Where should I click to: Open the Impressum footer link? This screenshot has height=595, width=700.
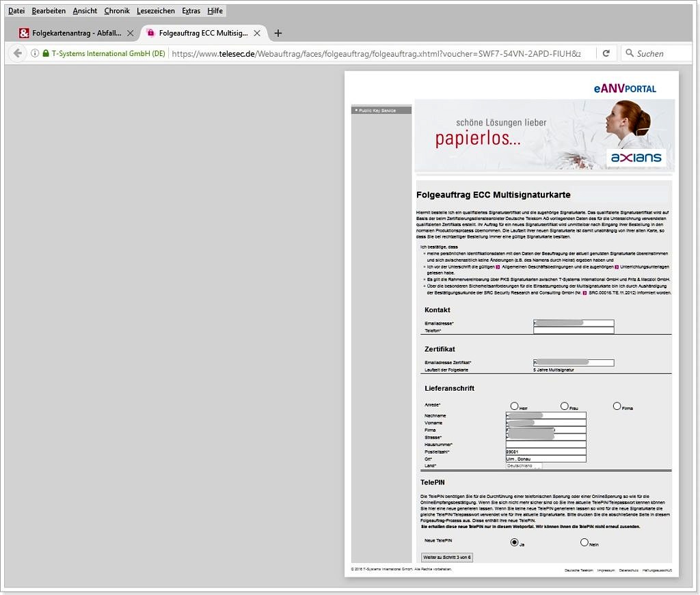pos(606,570)
